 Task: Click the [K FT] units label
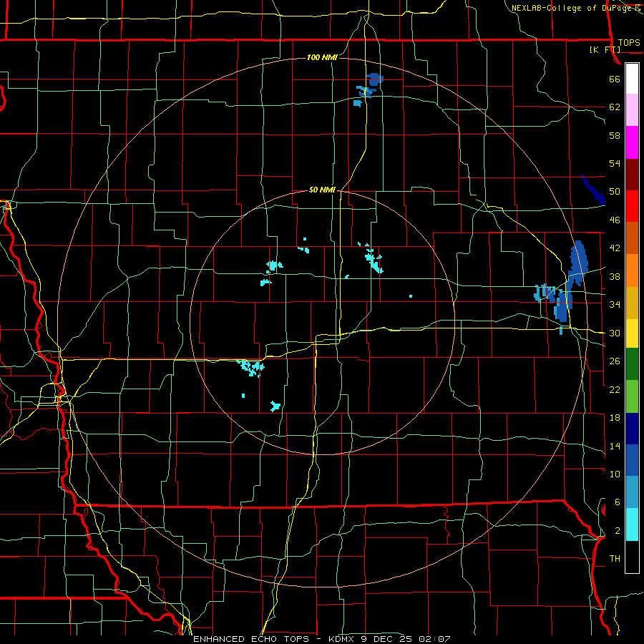click(605, 49)
